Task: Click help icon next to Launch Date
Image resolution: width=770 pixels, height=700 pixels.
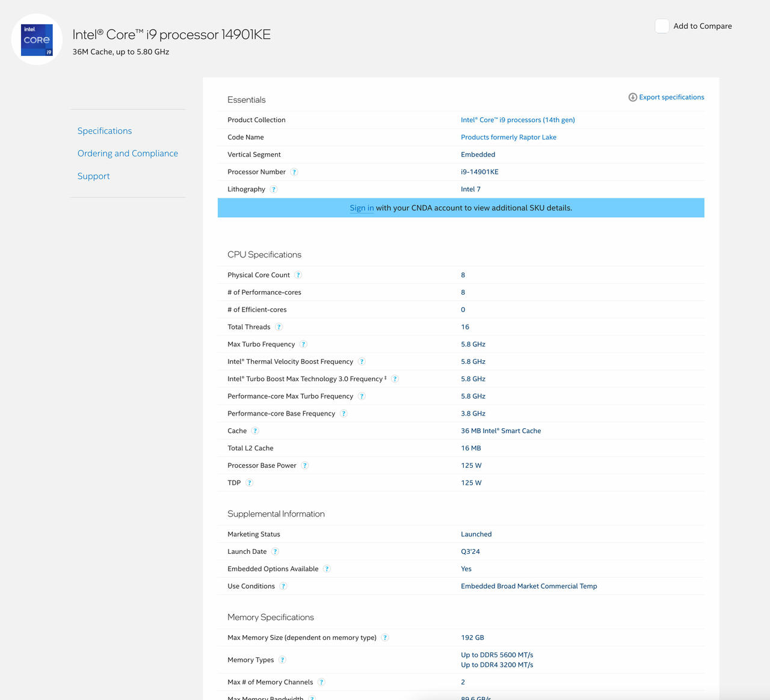Action: (275, 552)
